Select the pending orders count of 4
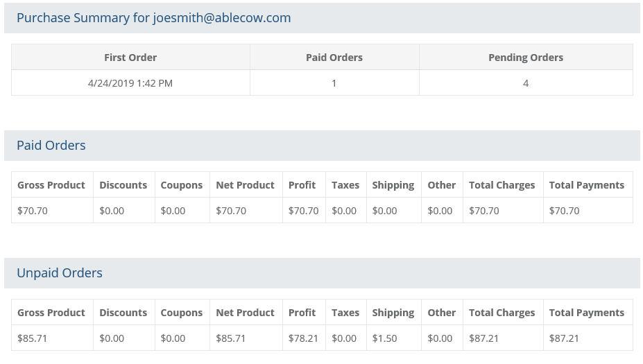The image size is (643, 364). point(526,83)
